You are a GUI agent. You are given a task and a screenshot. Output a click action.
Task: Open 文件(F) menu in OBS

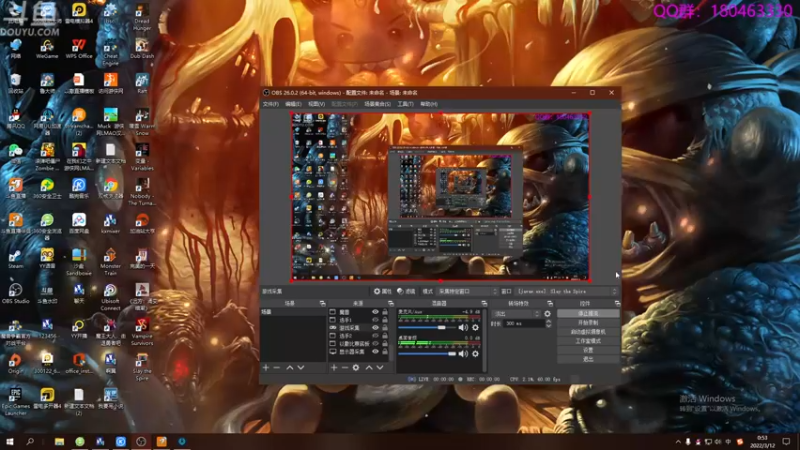(x=270, y=104)
